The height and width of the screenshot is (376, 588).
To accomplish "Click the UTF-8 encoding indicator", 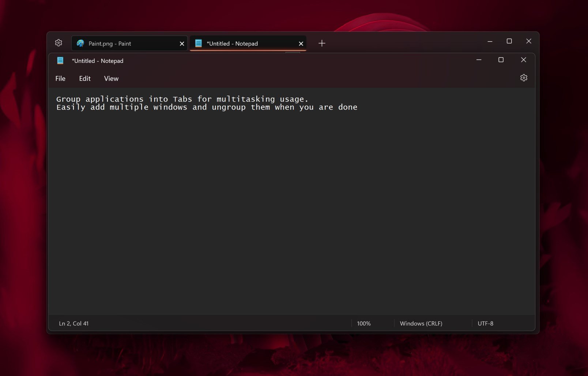I will [486, 323].
